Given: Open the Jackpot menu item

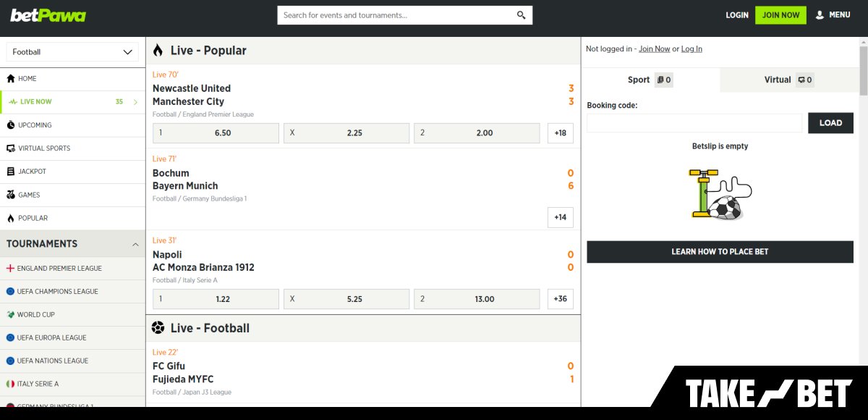Looking at the screenshot, I should click(72, 172).
